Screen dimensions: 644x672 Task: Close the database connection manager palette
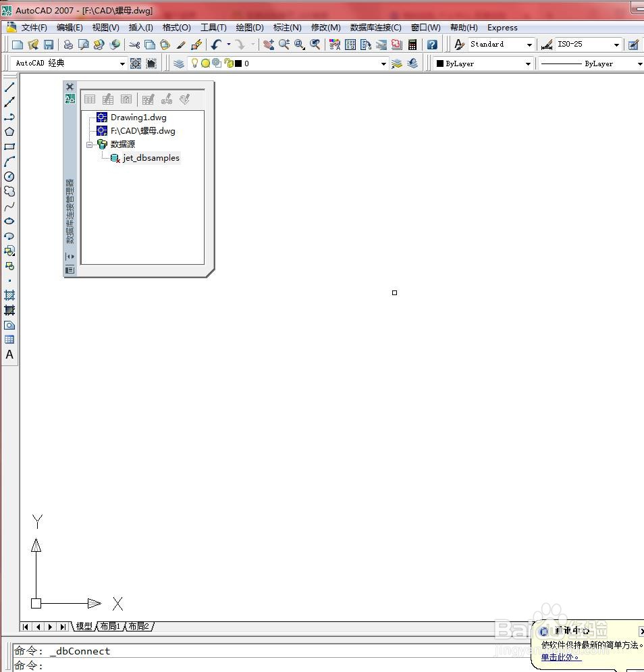(x=70, y=86)
